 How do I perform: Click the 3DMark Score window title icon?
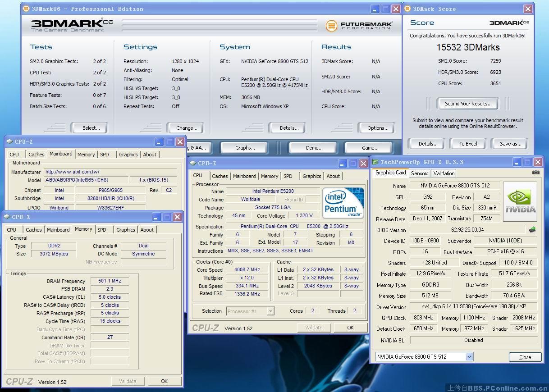point(407,9)
